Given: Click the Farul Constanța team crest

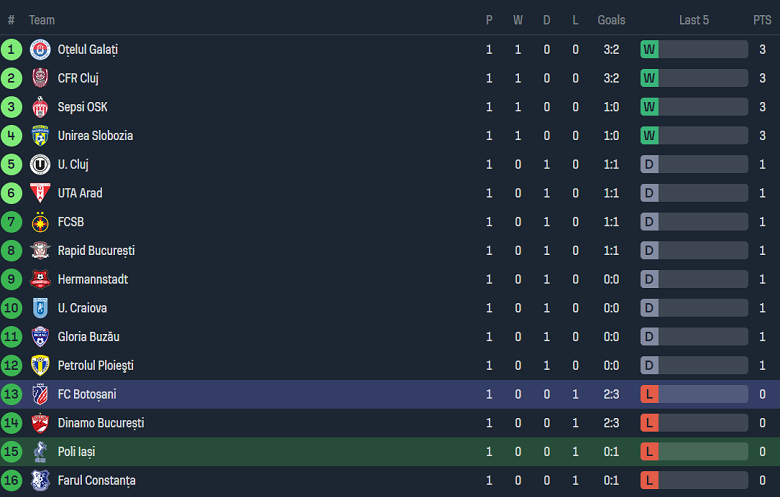Looking at the screenshot, I should [x=40, y=481].
